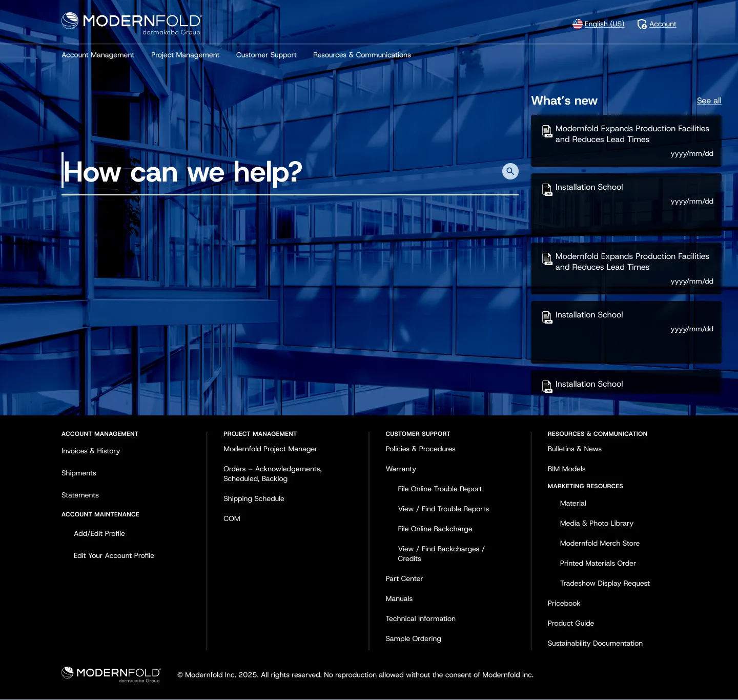Click the search magnifier icon
Screen dimensions: 738x700
pyautogui.click(x=510, y=171)
